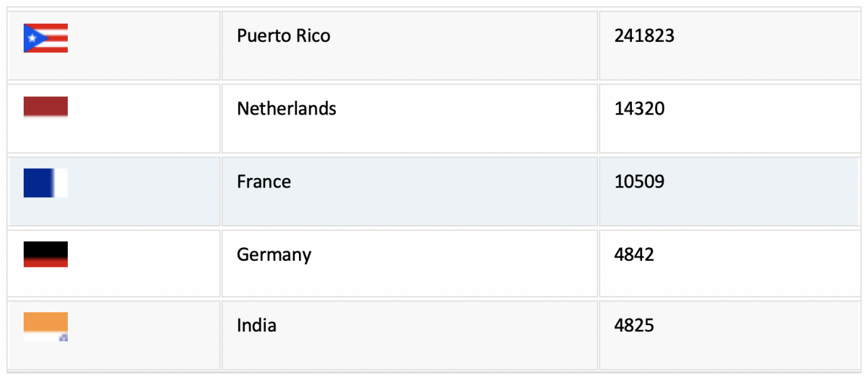
Task: Click empty space right of Netherlands flag
Action: pos(142,119)
